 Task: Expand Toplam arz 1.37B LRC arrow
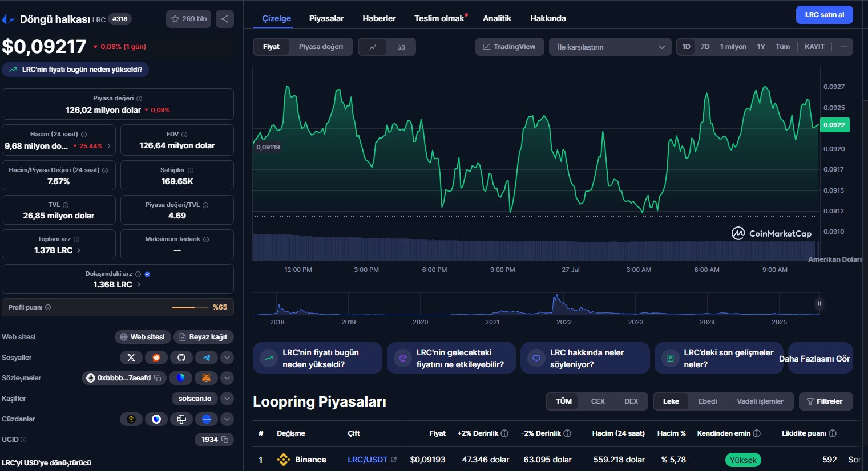click(79, 250)
